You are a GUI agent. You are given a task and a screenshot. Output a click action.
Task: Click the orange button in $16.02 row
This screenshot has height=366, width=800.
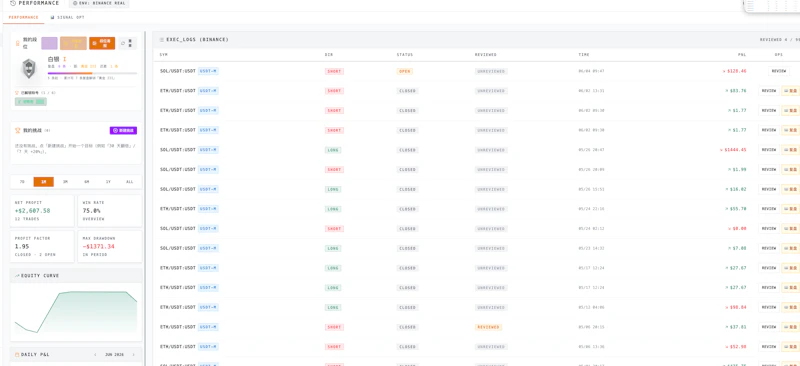click(x=790, y=189)
